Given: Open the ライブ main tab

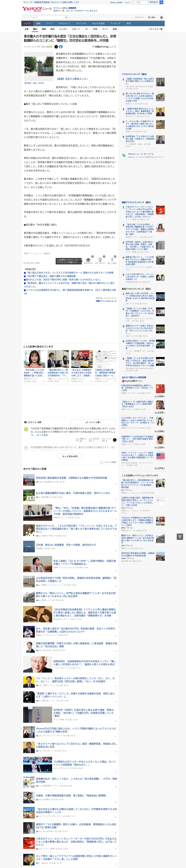Looking at the screenshot, I should (49, 24).
